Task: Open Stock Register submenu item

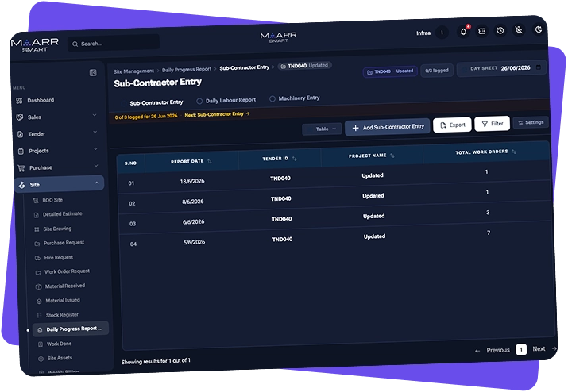Action: tap(58, 315)
